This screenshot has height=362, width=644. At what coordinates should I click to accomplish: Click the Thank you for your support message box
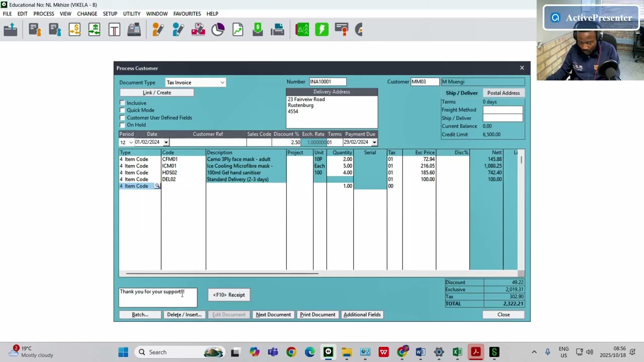coord(158,297)
